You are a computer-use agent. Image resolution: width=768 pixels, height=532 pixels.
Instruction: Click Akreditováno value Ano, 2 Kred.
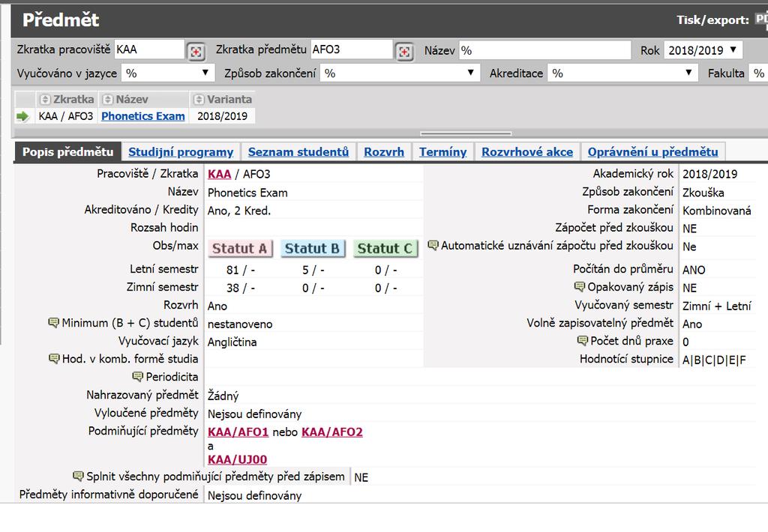click(x=239, y=211)
